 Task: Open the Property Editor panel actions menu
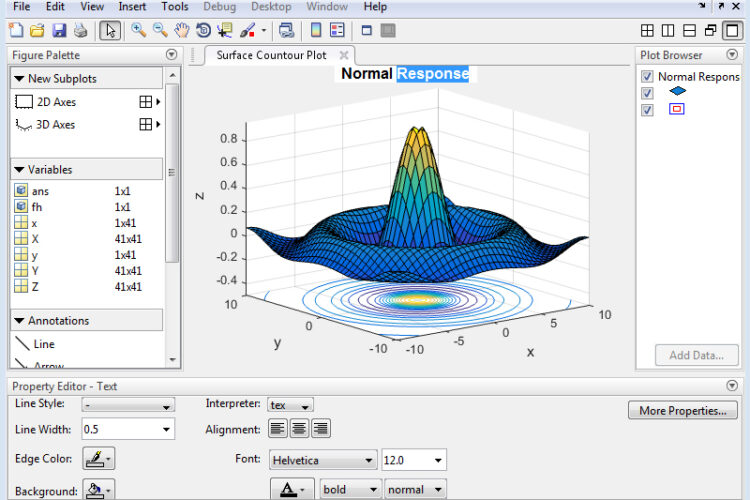click(x=732, y=386)
